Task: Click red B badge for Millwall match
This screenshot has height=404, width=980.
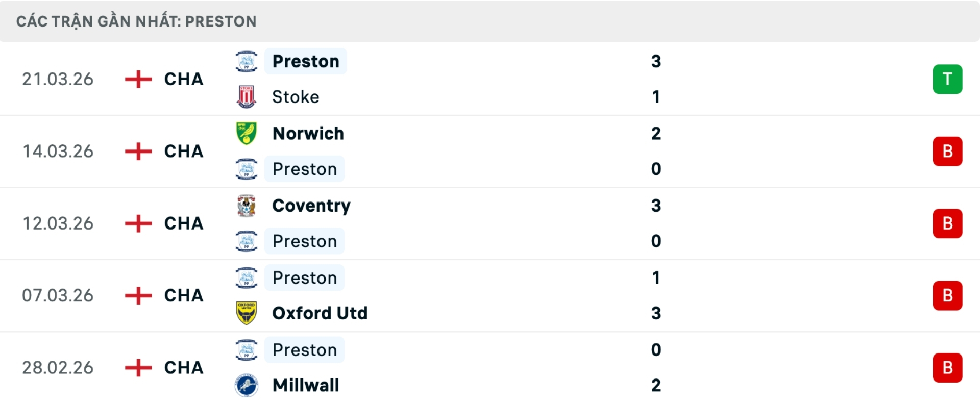Action: (947, 368)
